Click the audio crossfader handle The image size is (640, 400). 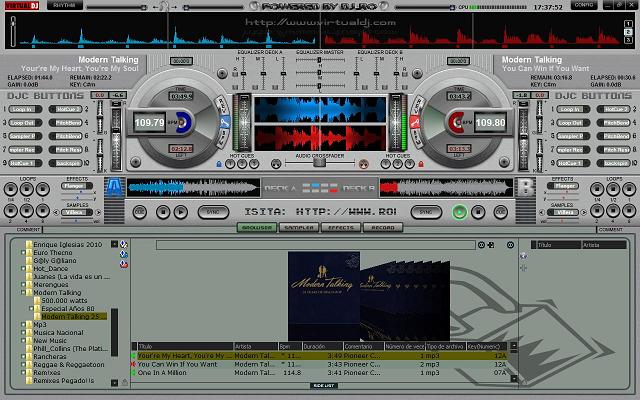(x=319, y=163)
